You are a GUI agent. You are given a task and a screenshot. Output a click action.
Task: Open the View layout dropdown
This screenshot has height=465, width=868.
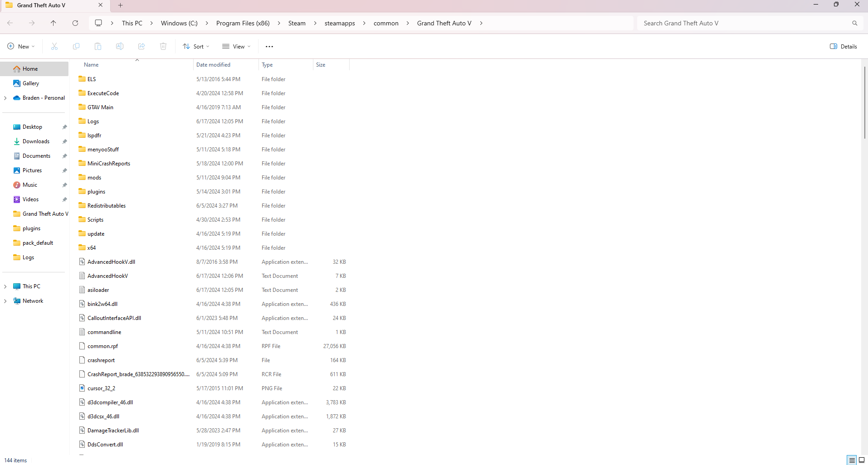(236, 46)
